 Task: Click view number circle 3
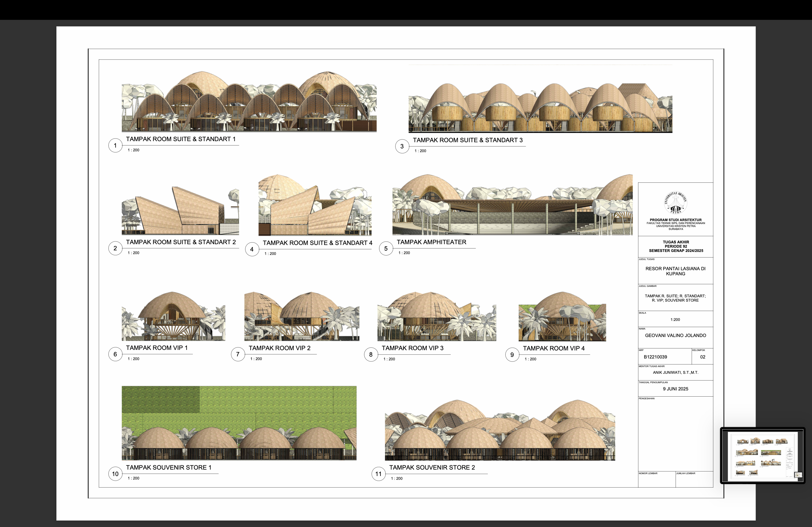tap(402, 147)
